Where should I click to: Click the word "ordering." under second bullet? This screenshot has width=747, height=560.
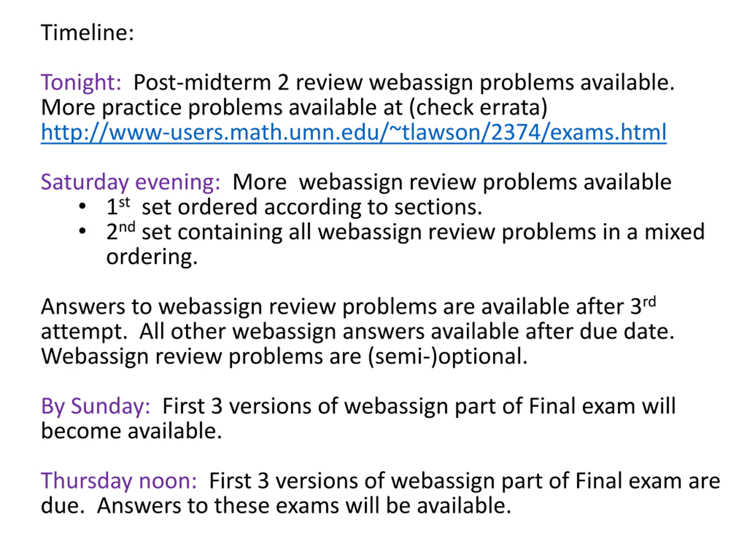coord(152,257)
